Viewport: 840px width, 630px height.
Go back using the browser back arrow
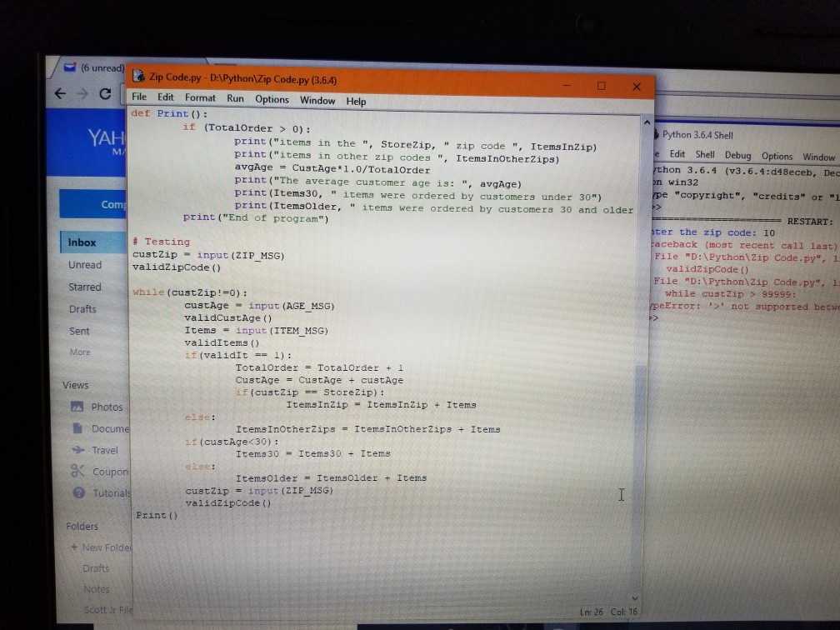(x=60, y=94)
